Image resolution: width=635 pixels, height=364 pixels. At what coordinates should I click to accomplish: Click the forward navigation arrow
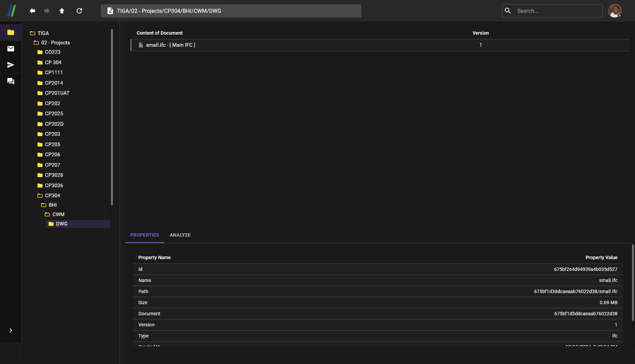47,11
